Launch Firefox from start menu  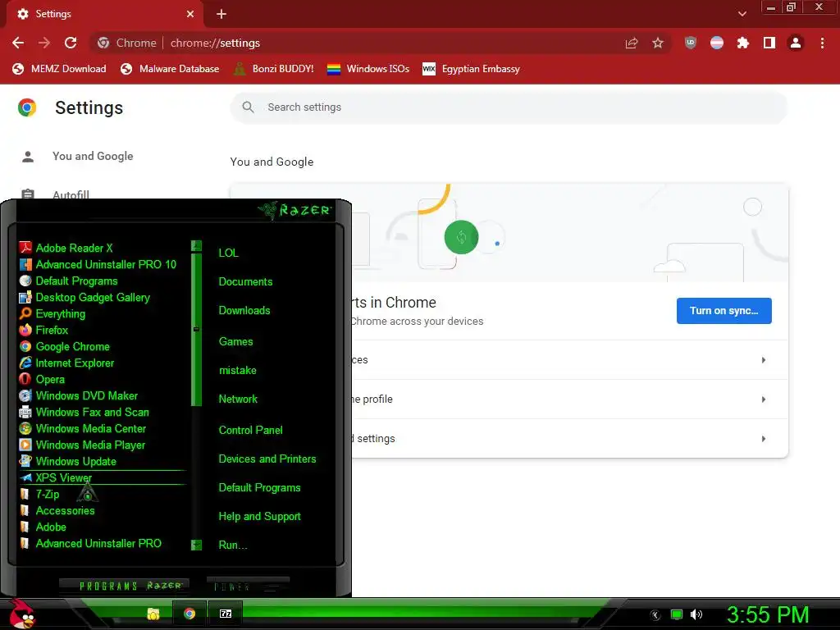43,330
